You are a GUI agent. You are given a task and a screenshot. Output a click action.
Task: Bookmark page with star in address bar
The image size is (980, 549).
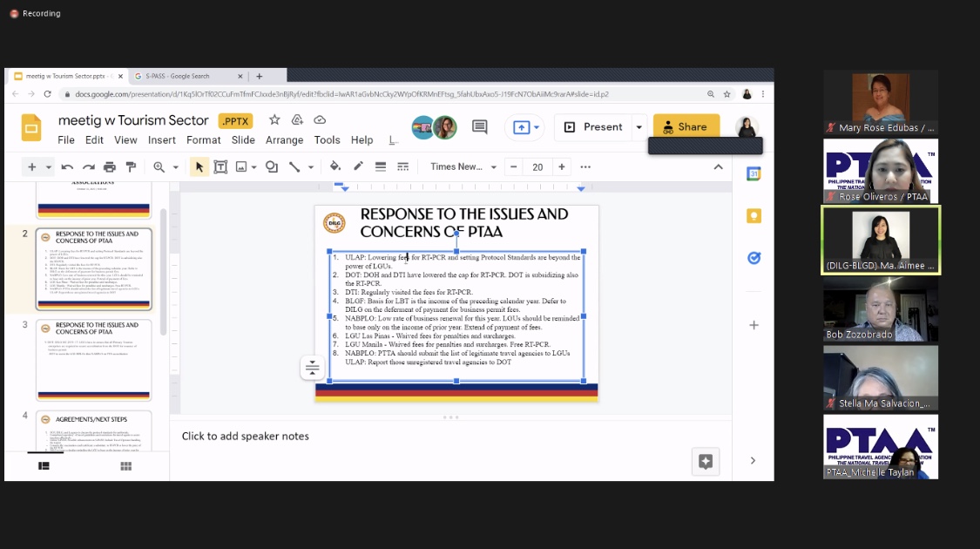(727, 94)
